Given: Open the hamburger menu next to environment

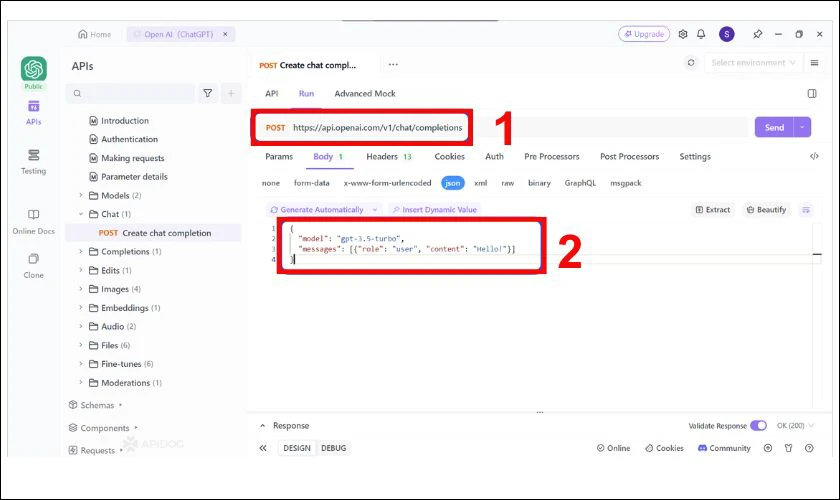Looking at the screenshot, I should [814, 63].
